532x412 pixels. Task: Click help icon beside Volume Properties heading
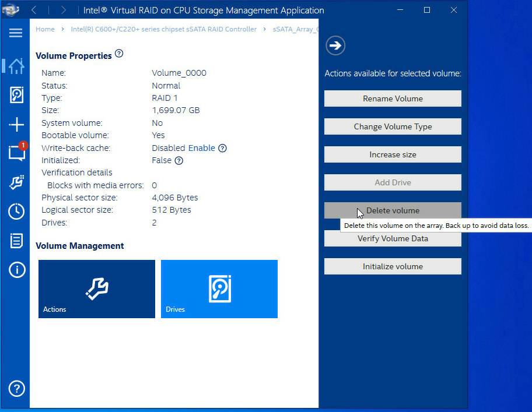(119, 54)
